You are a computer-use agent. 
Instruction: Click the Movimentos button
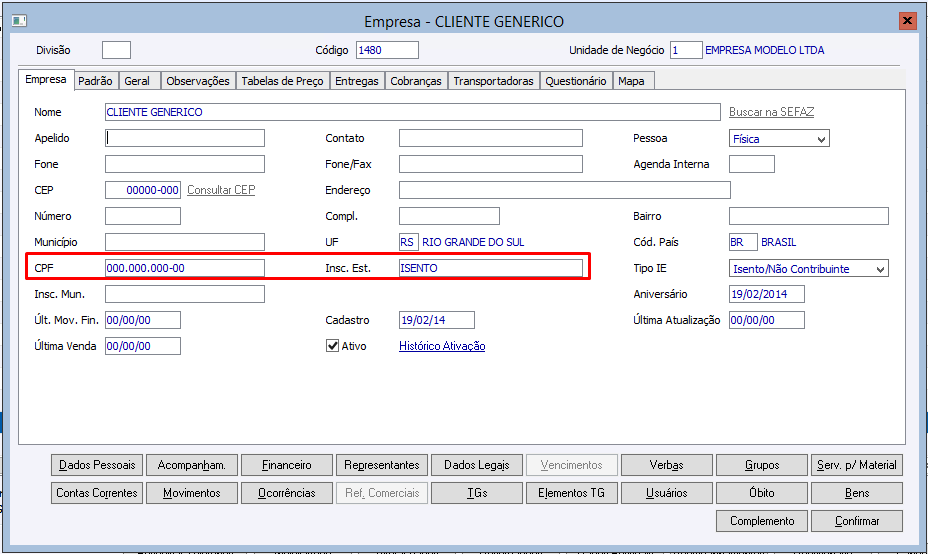(192, 493)
